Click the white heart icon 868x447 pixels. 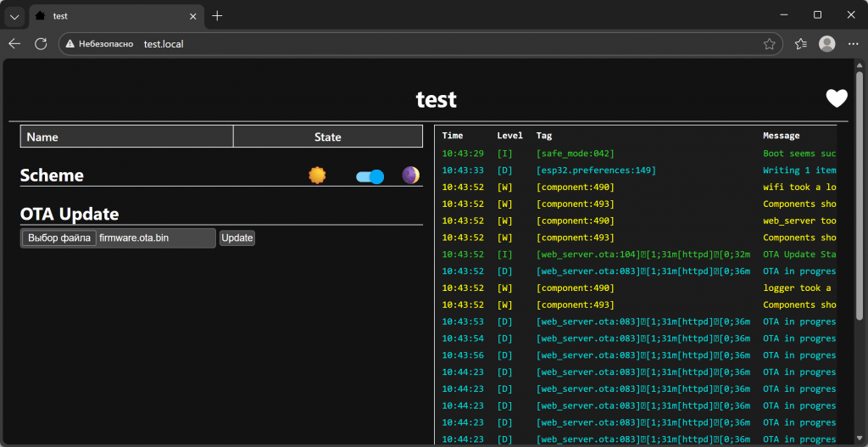pyautogui.click(x=837, y=98)
